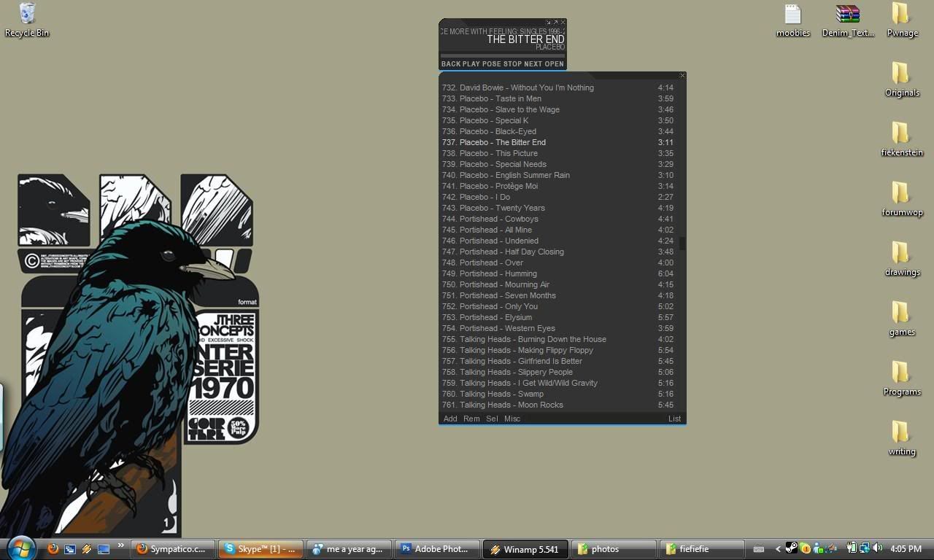Select playlist track 744 Portishead - Cowboys
934x560 pixels.
pyautogui.click(x=558, y=219)
